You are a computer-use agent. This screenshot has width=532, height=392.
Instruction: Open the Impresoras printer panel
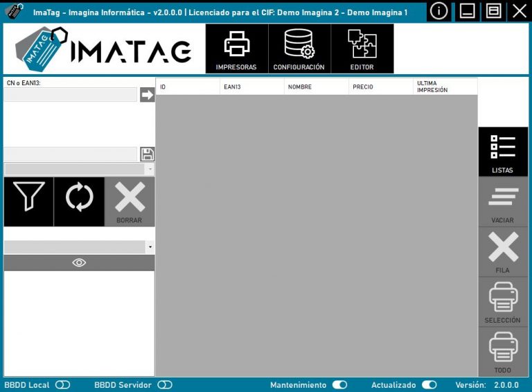pos(236,49)
